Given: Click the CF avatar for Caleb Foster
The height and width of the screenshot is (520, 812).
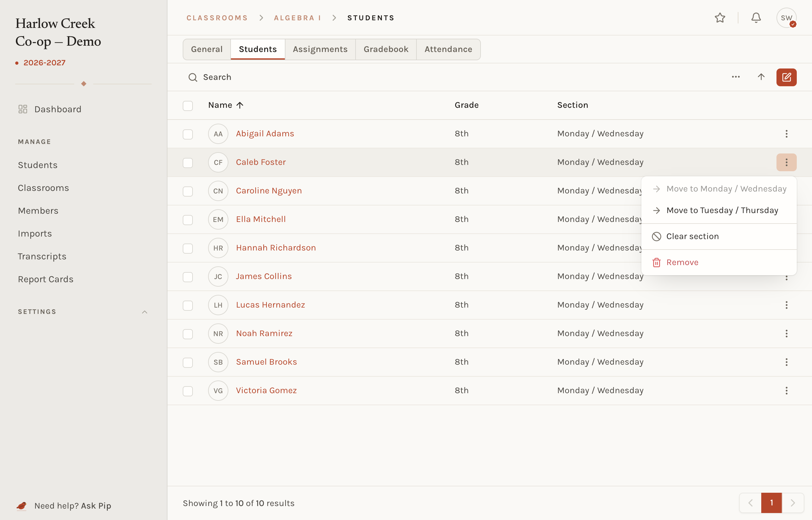Looking at the screenshot, I should pyautogui.click(x=218, y=162).
